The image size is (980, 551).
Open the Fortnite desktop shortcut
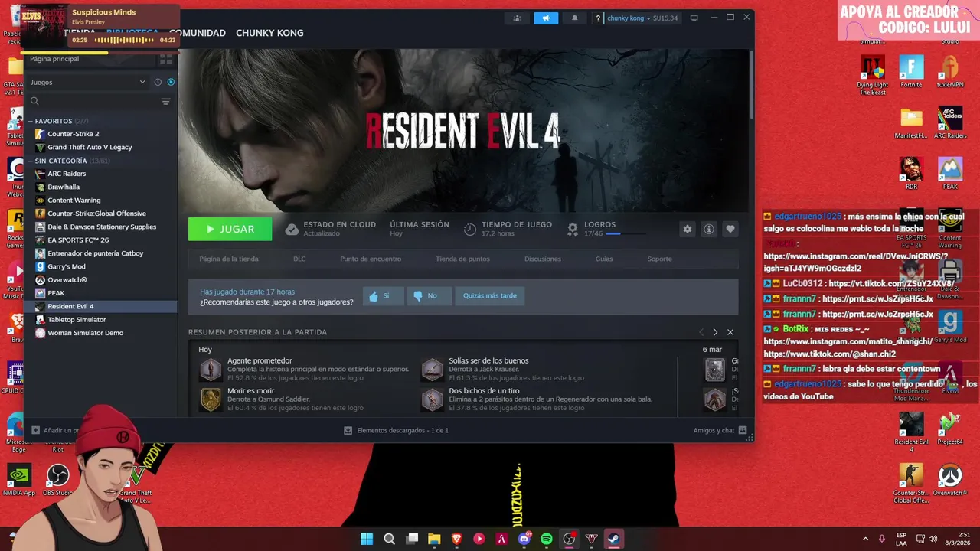click(911, 72)
